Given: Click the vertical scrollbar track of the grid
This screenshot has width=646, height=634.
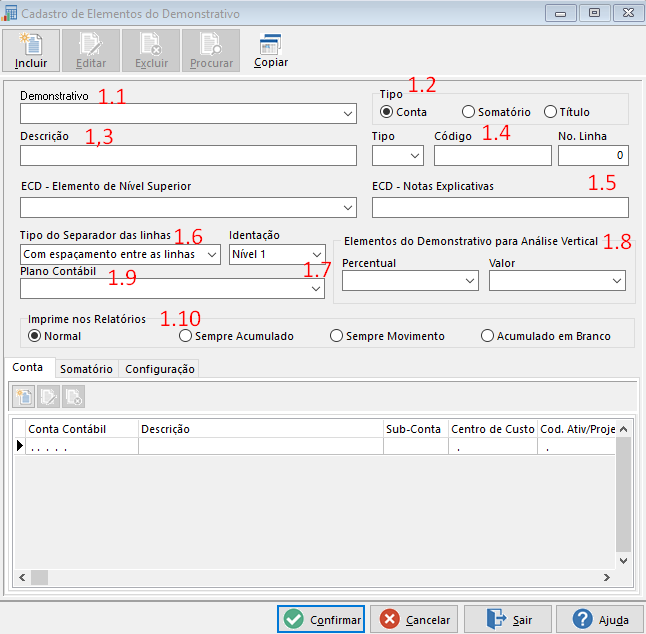Looking at the screenshot, I should pos(624,495).
